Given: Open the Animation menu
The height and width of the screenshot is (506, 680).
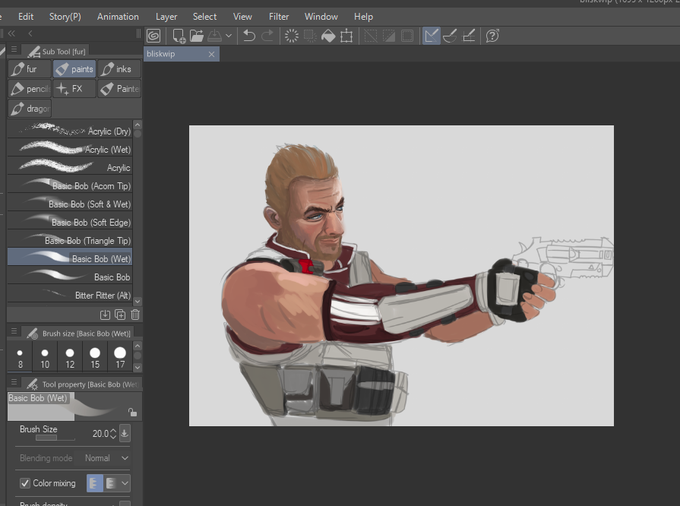Looking at the screenshot, I should pos(118,16).
